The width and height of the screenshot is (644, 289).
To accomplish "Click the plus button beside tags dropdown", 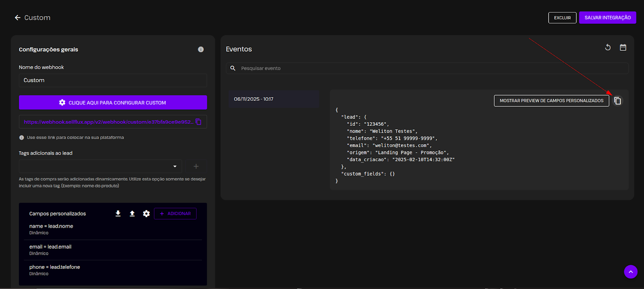I will point(196,166).
